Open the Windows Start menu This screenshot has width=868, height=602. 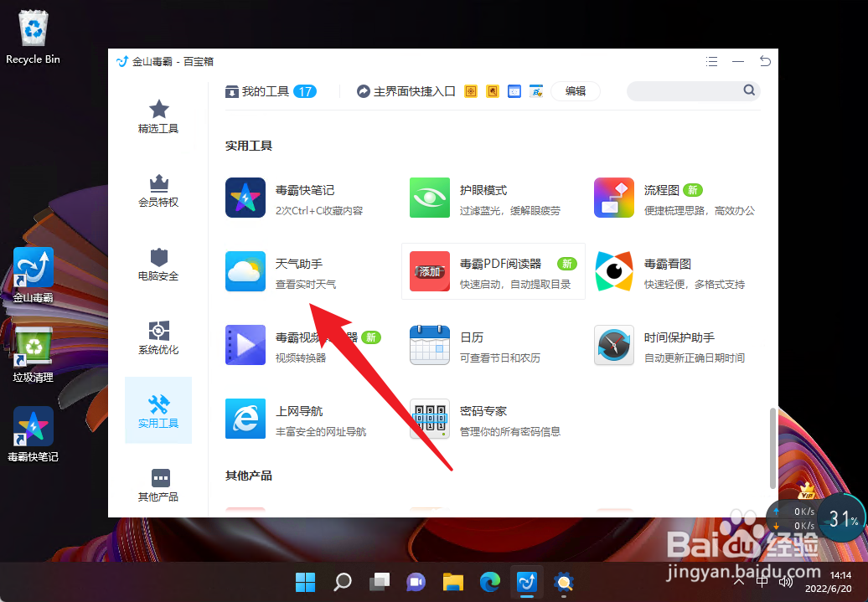(x=306, y=582)
